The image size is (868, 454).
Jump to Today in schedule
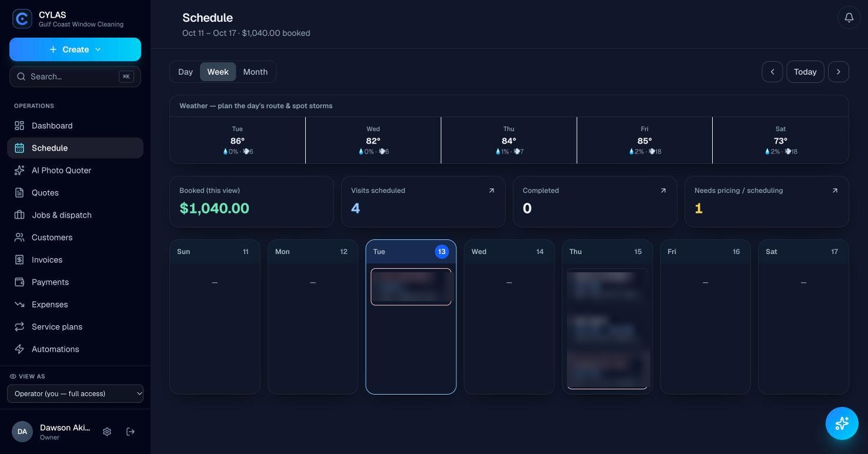click(x=805, y=72)
